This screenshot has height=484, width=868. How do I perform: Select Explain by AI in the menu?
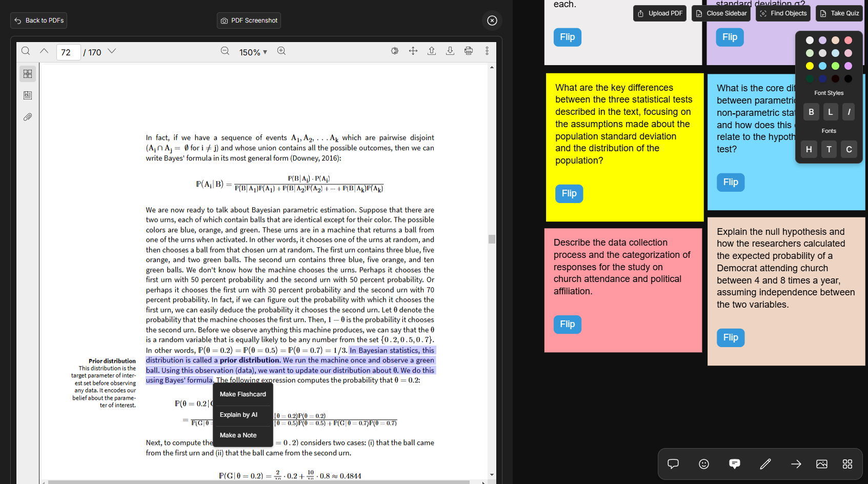239,415
